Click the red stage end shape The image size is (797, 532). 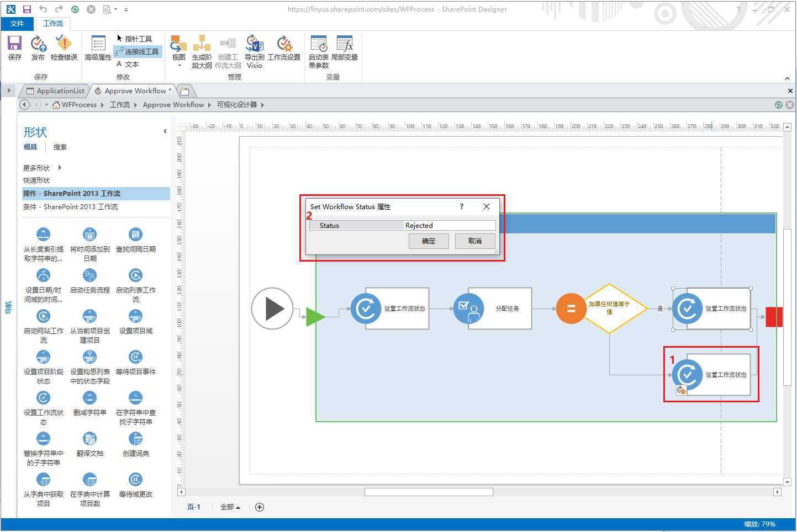tap(774, 317)
